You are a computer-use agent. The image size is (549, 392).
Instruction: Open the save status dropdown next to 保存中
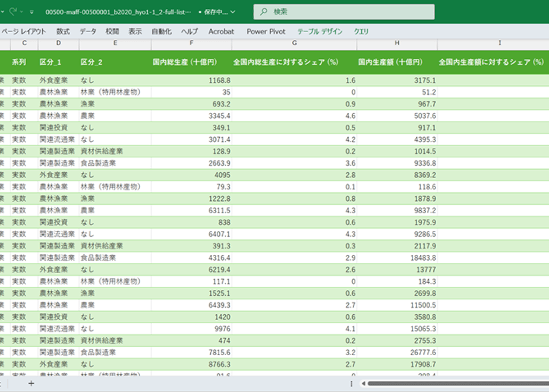(233, 12)
